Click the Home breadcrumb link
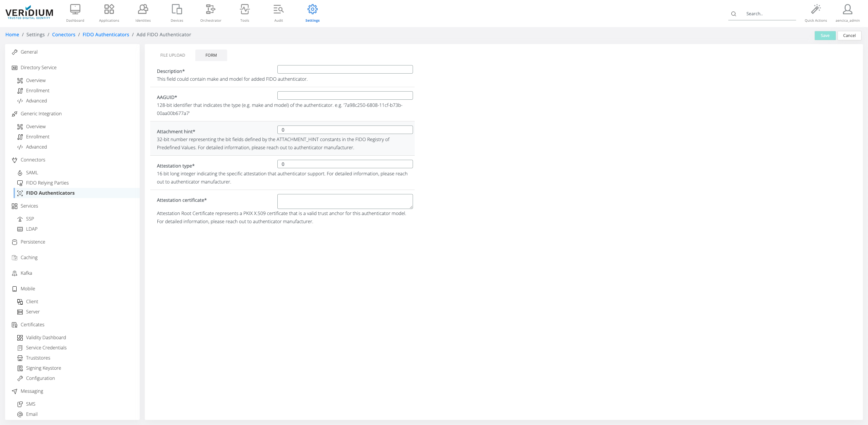 (x=12, y=35)
